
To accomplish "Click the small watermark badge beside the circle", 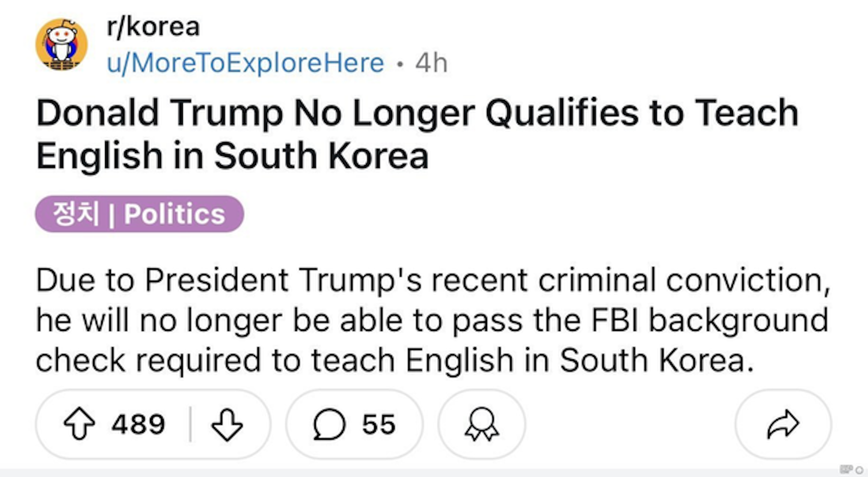I will pos(846,469).
